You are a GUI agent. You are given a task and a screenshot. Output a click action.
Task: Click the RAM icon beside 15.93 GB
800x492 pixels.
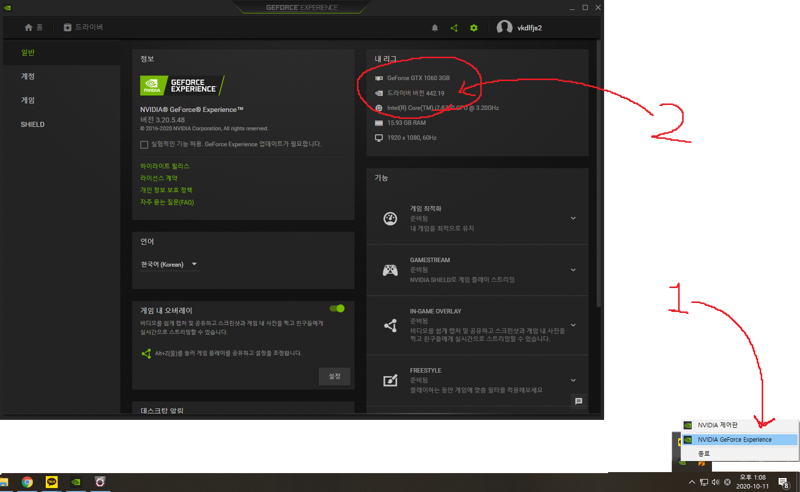coord(379,123)
